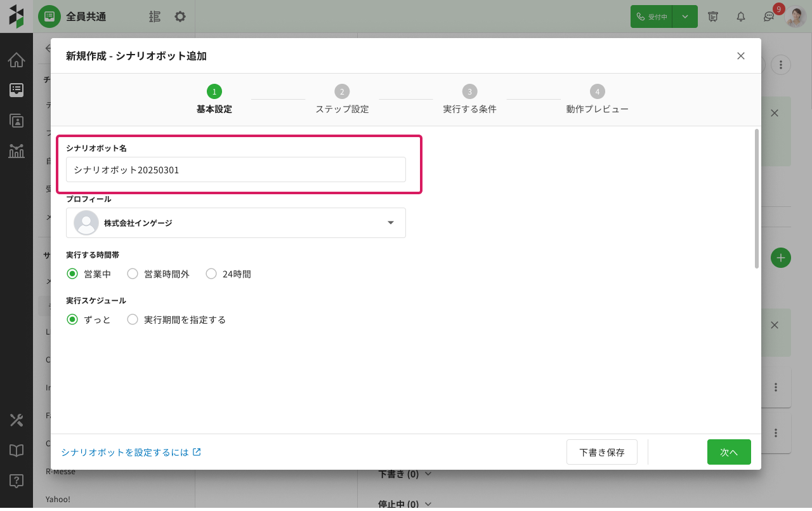The image size is (812, 511).
Task: Expand the 下書き (0) section chevron
Action: point(428,474)
